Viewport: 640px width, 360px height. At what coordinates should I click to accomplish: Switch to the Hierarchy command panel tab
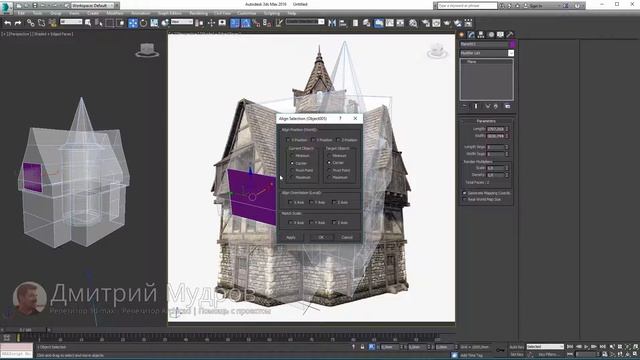tap(481, 35)
